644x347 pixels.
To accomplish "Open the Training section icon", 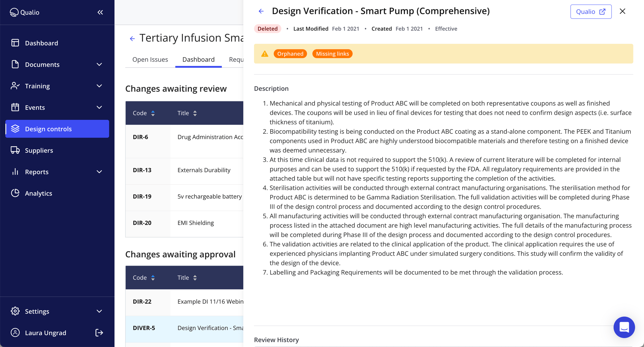I will pos(15,86).
